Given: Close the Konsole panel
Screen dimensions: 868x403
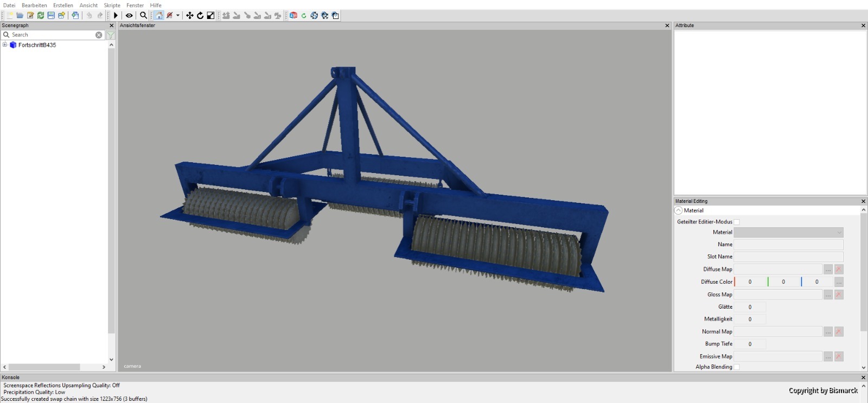Looking at the screenshot, I should coord(863,378).
